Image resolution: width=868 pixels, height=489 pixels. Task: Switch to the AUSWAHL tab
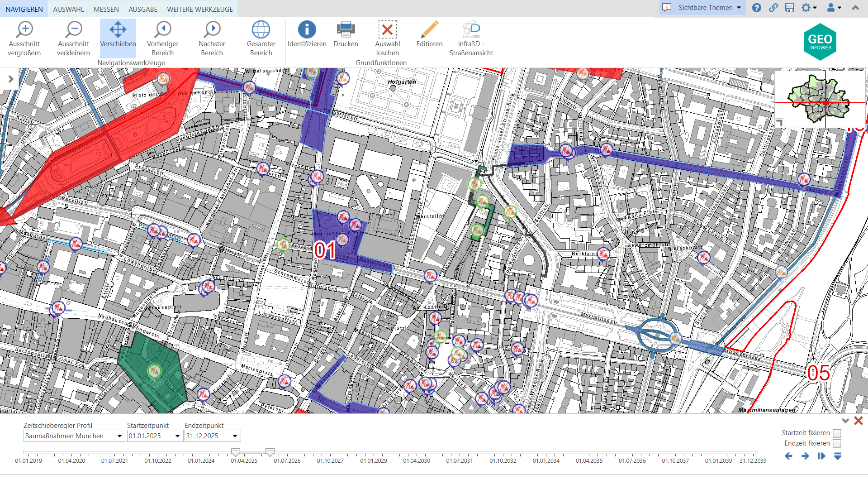69,9
